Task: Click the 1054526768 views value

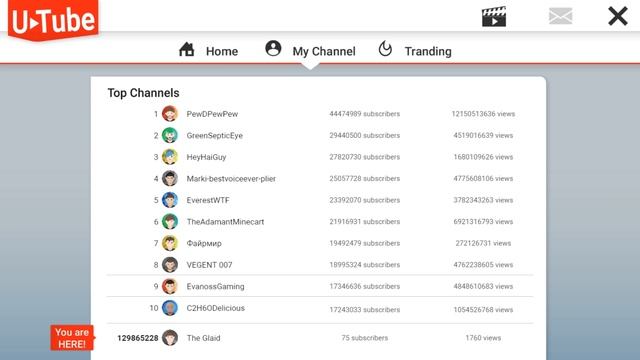Action: tap(483, 310)
